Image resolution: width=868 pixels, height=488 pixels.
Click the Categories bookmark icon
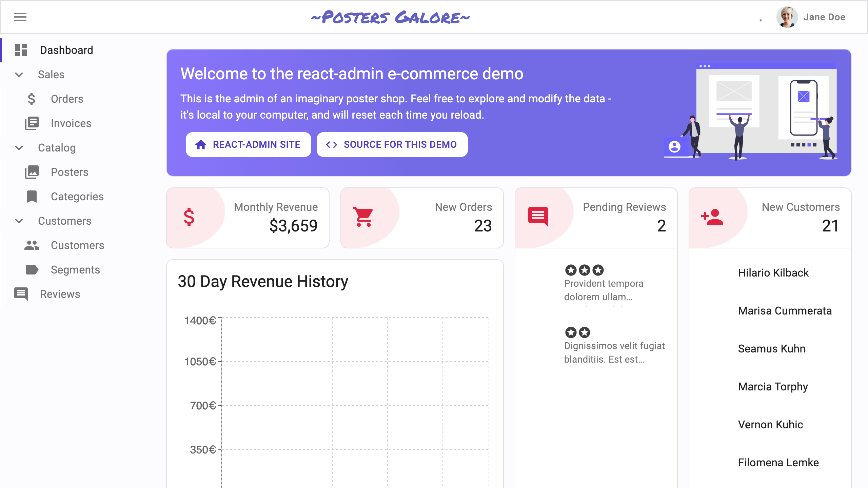(32, 197)
